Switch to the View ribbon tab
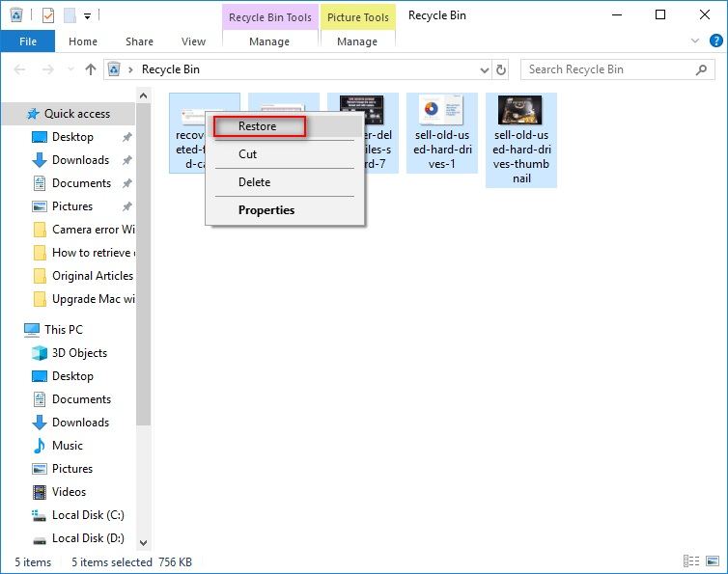728x574 pixels. coord(194,41)
